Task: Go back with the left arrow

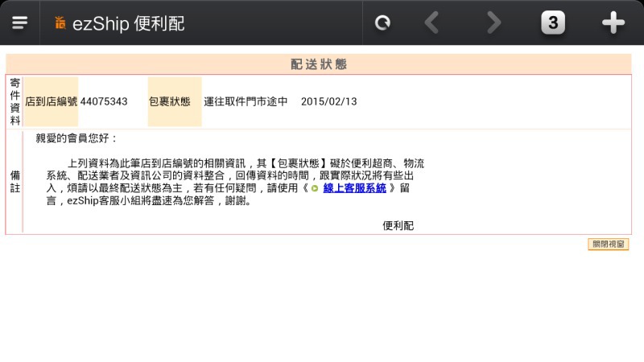Action: pyautogui.click(x=431, y=23)
